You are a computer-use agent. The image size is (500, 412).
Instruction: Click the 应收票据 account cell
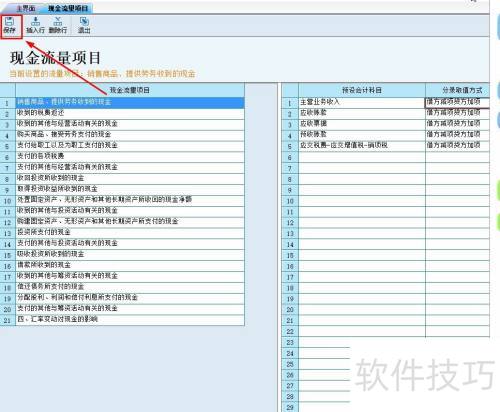(362, 124)
